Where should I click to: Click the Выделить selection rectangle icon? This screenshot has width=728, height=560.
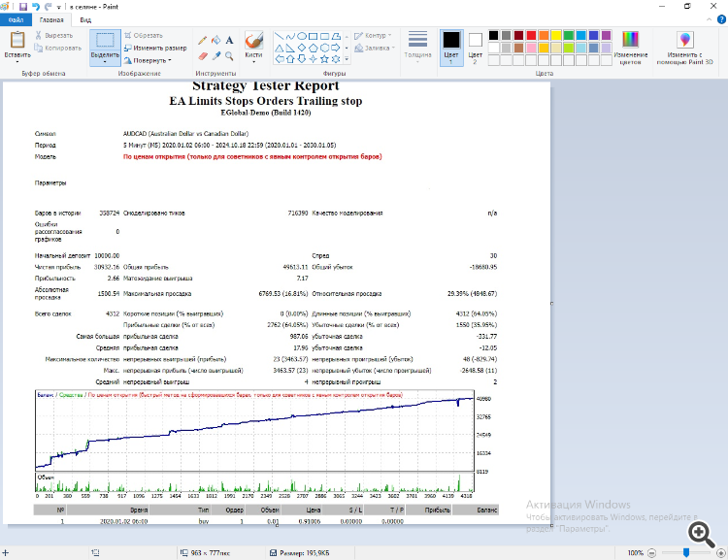tap(105, 41)
